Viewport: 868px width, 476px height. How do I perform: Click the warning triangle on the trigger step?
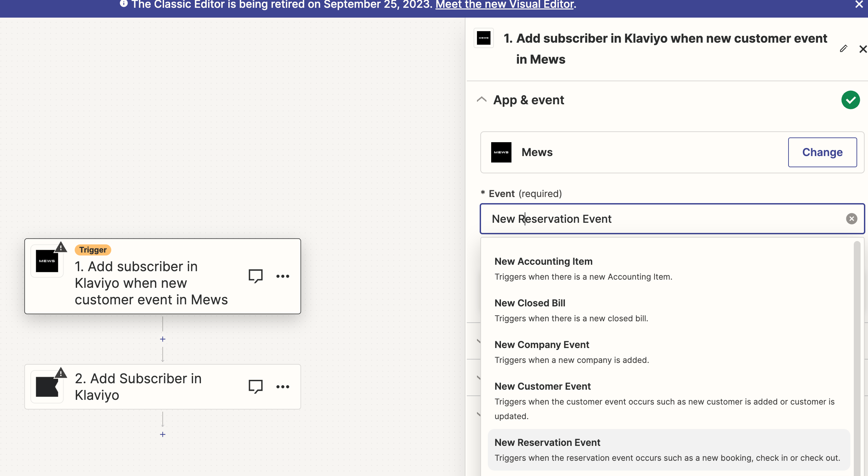point(61,247)
